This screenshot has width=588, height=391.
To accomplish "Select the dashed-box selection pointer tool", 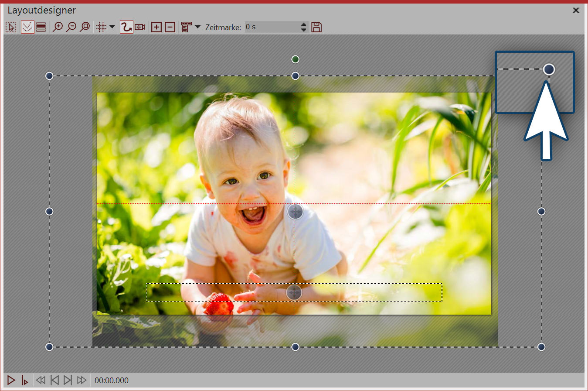I will pos(11,27).
